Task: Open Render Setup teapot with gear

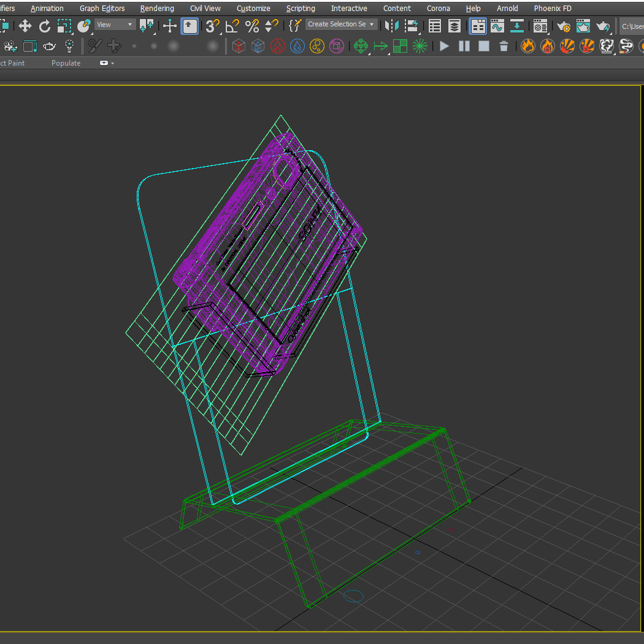Action: (564, 26)
